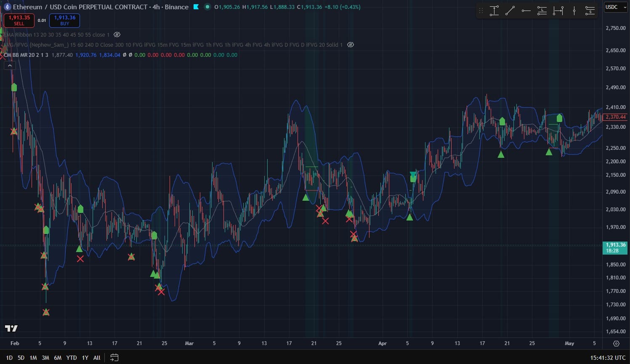
Task: Set range to 1Y
Action: point(85,358)
